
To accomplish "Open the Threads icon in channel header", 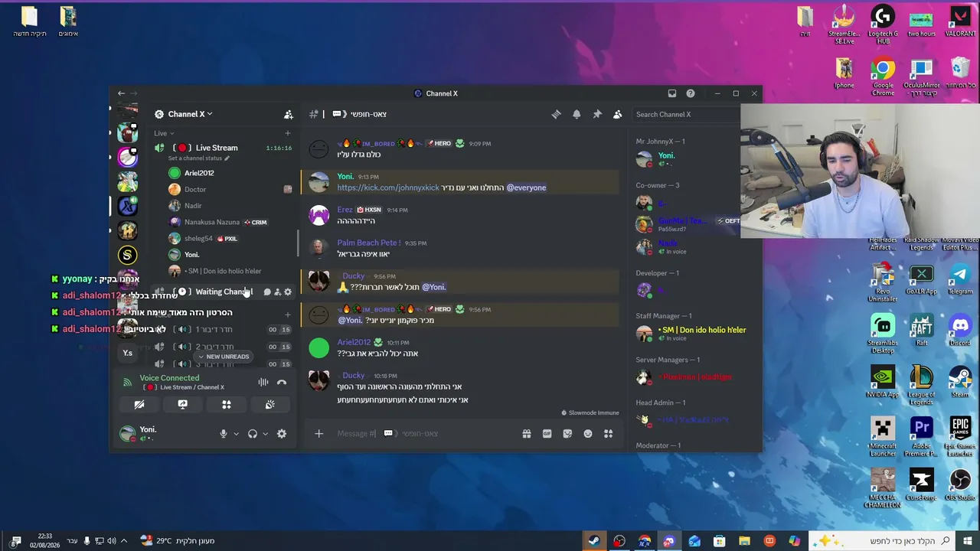I will pyautogui.click(x=557, y=114).
